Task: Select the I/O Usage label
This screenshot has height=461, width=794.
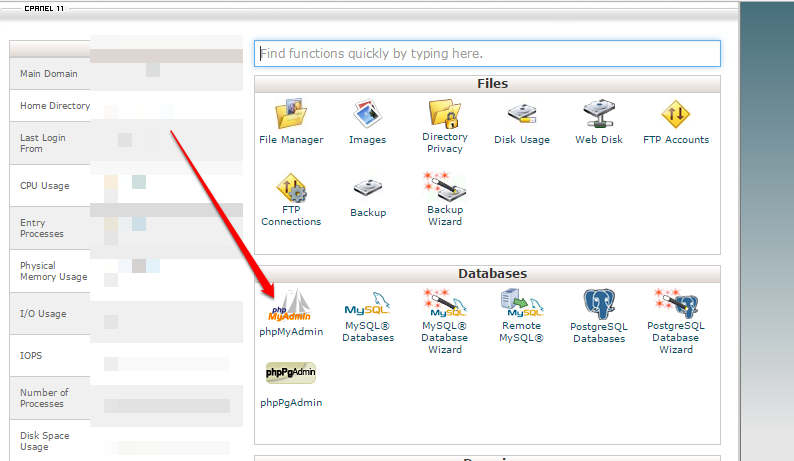Action: point(43,314)
